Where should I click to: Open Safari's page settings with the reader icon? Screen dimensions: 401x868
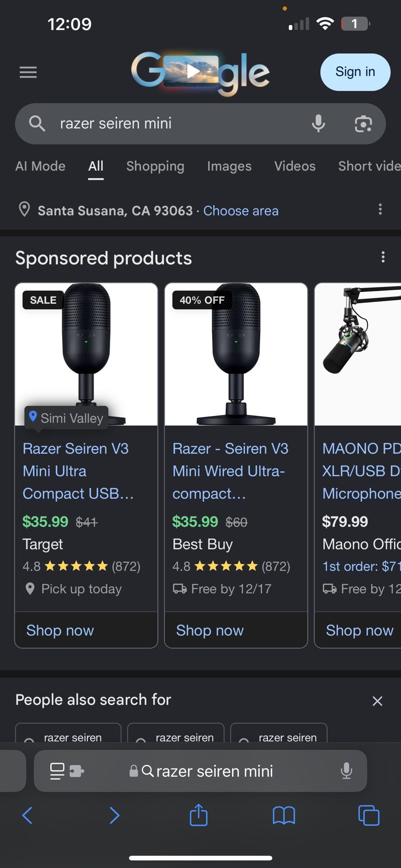pos(57,771)
